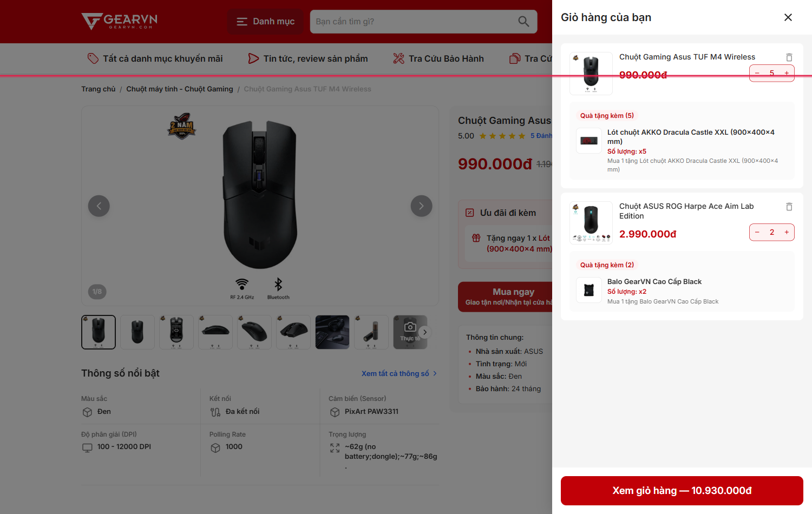Open the Danh mục category menu
The height and width of the screenshot is (514, 812).
click(x=265, y=22)
